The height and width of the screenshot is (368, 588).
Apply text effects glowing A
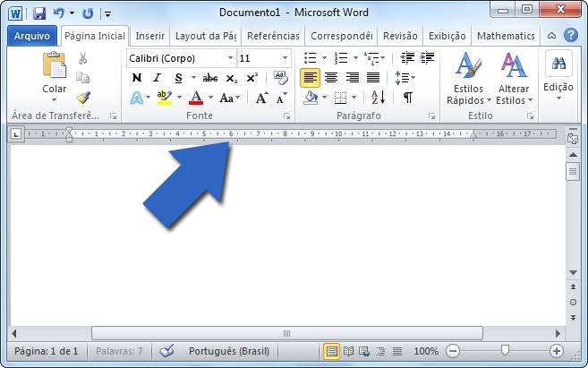[137, 98]
